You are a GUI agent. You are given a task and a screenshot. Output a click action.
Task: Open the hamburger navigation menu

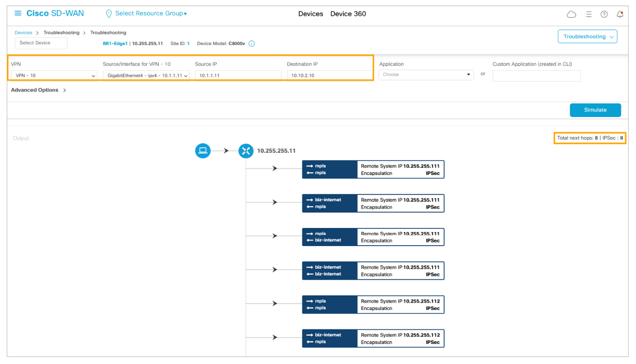[18, 13]
